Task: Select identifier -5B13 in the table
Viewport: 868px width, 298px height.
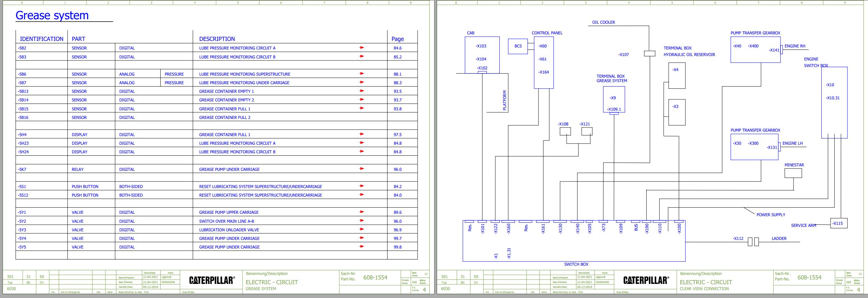Action: (23, 91)
